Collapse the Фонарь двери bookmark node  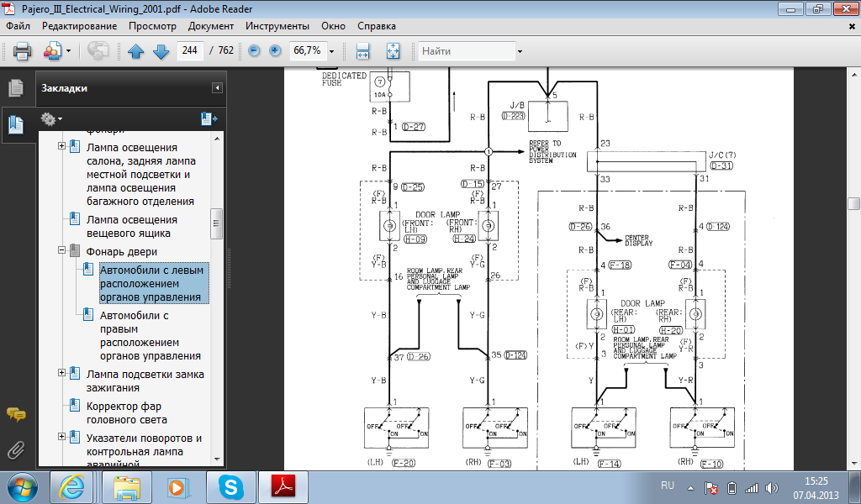point(62,250)
